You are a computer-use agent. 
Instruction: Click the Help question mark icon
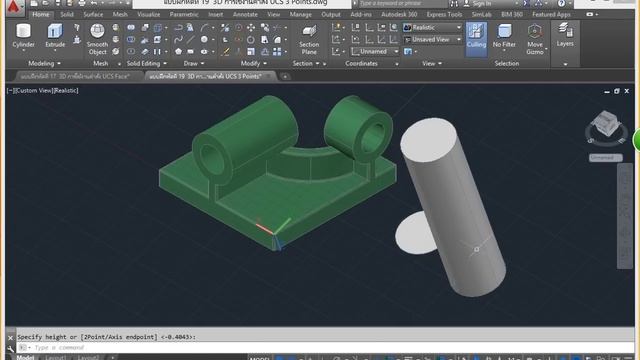click(562, 4)
